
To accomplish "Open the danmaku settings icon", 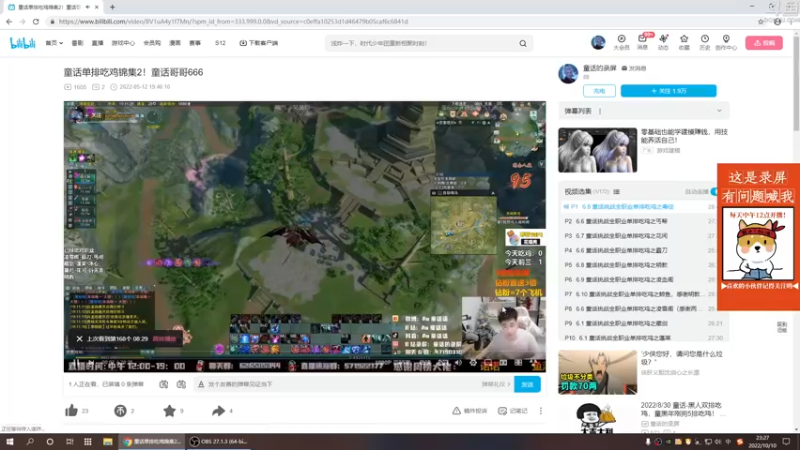I will coord(181,384).
